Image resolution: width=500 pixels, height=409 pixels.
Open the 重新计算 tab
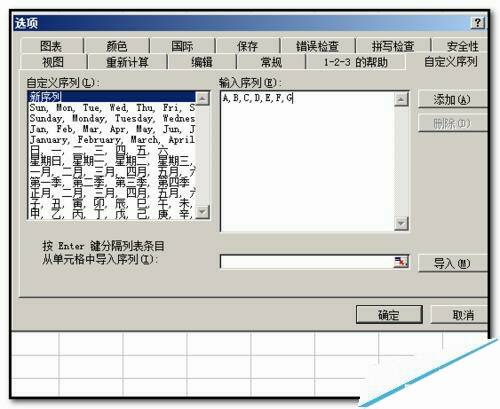coord(127,62)
